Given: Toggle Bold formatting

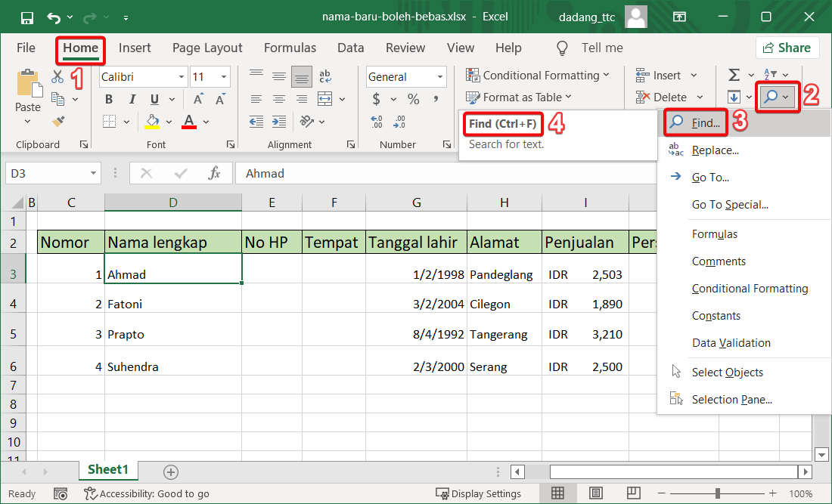Looking at the screenshot, I should pos(108,98).
